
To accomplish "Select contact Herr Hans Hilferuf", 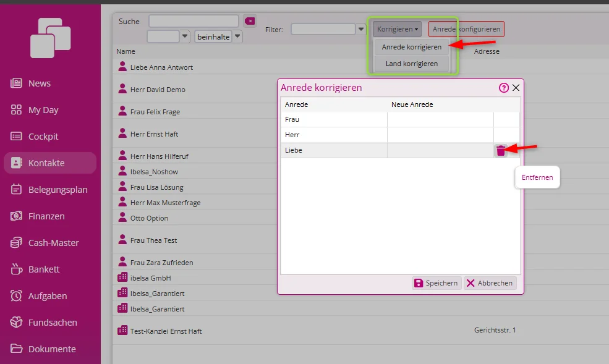I will 160,156.
